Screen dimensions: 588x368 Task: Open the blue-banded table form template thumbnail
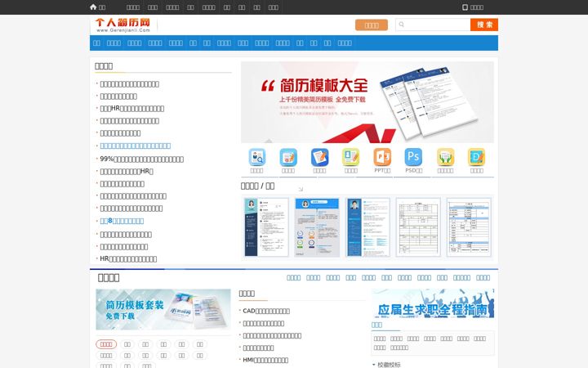point(469,227)
